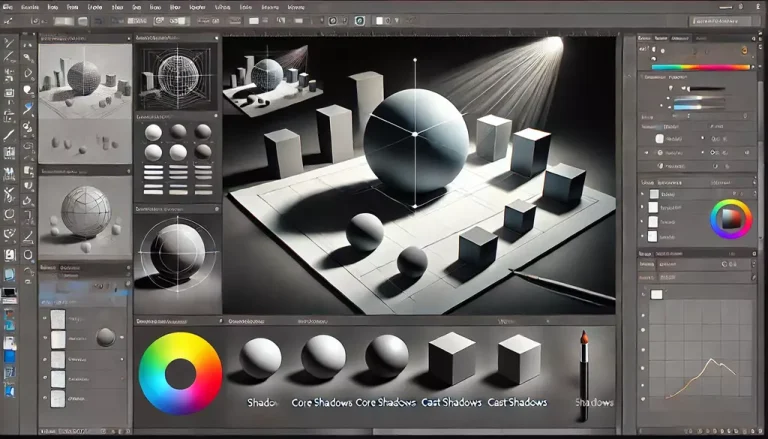The height and width of the screenshot is (439, 768).
Task: Select the blue brush tool in left toolbar
Action: 28,108
